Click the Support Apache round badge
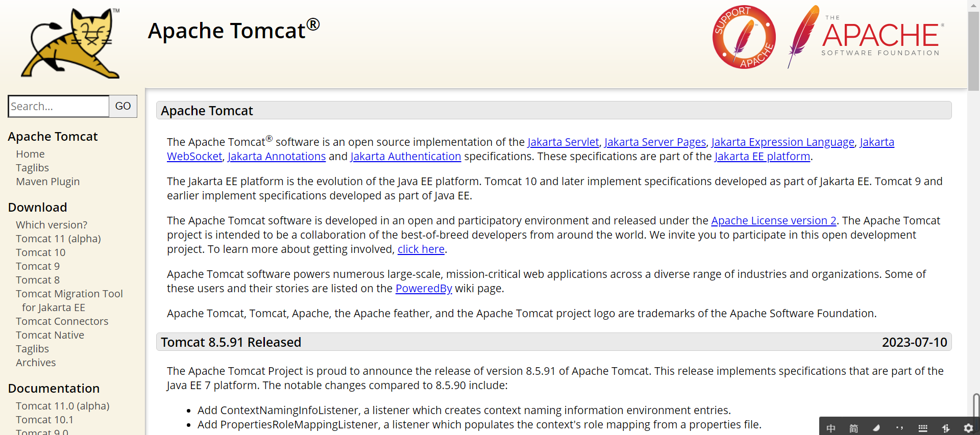This screenshot has height=435, width=980. coord(744,37)
